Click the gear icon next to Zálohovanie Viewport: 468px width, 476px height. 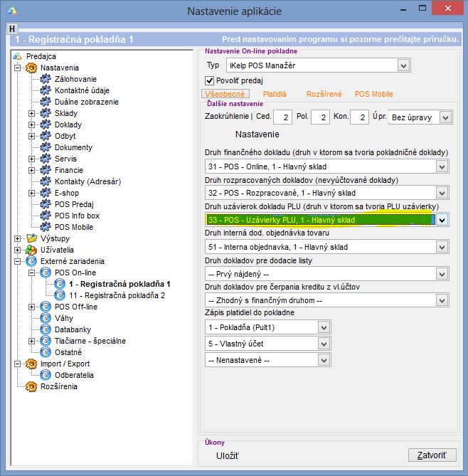tap(46, 79)
